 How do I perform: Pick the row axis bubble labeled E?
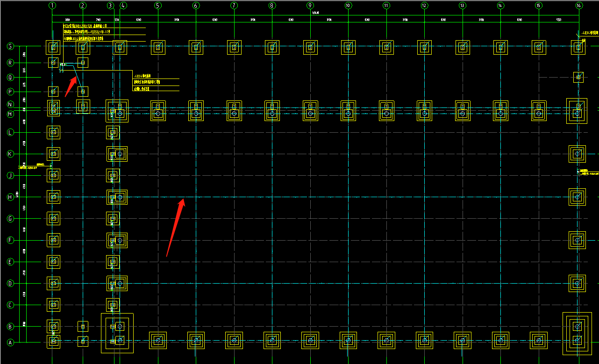10,262
